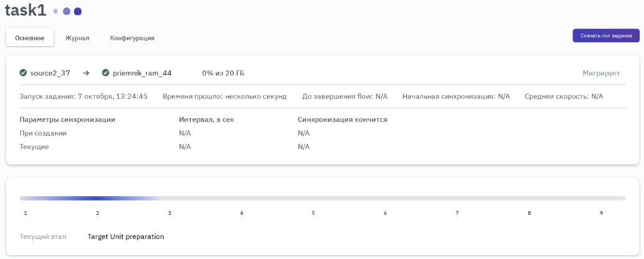The image size is (644, 259).
Task: Select step 1 marker under progress bar
Action: (26, 213)
